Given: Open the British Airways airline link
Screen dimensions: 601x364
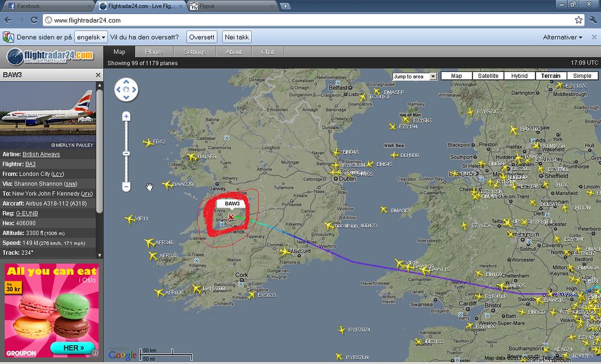Looking at the screenshot, I should coord(41,154).
